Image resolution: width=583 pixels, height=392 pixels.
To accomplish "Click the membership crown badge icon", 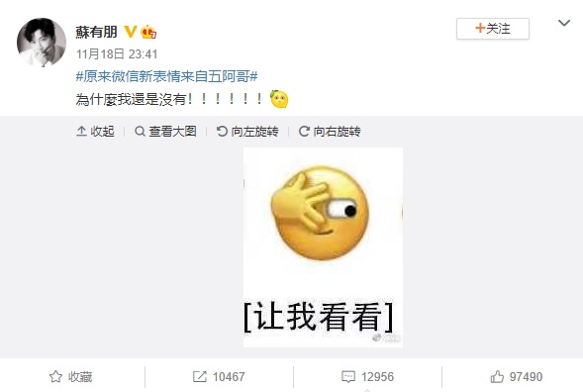I will click(x=148, y=32).
